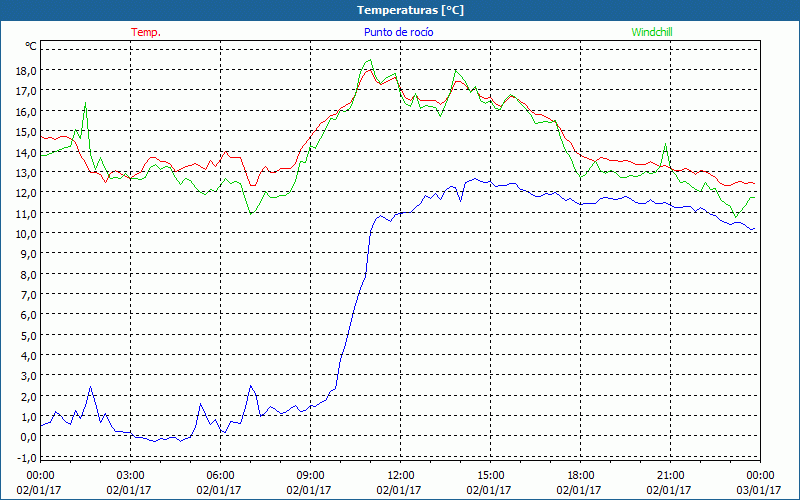
Task: Click the '14,0' y-axis value
Action: pyautogui.click(x=27, y=152)
